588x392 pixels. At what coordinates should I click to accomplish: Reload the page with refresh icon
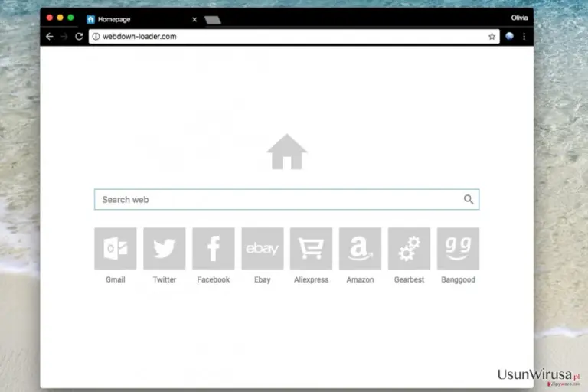click(79, 37)
